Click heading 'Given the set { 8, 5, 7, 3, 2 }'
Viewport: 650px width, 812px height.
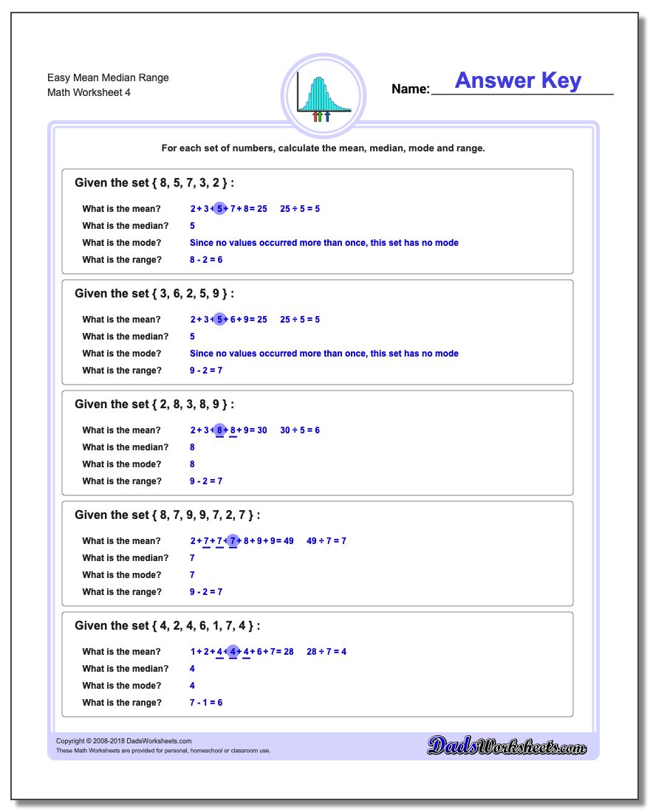click(x=154, y=183)
